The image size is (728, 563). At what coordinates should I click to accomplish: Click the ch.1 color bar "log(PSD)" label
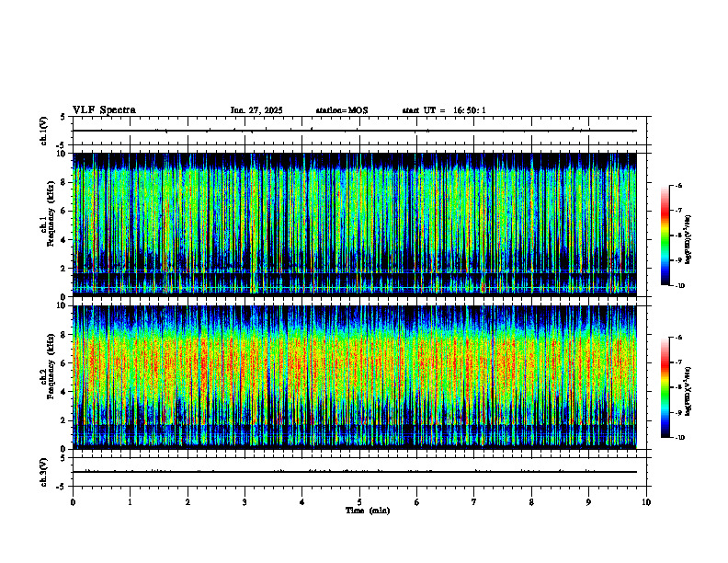(x=688, y=240)
